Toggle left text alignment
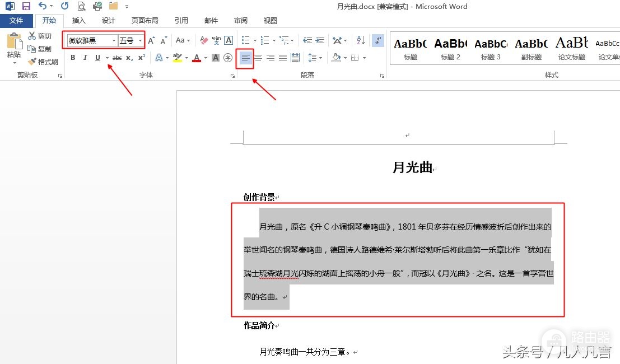 click(x=245, y=58)
